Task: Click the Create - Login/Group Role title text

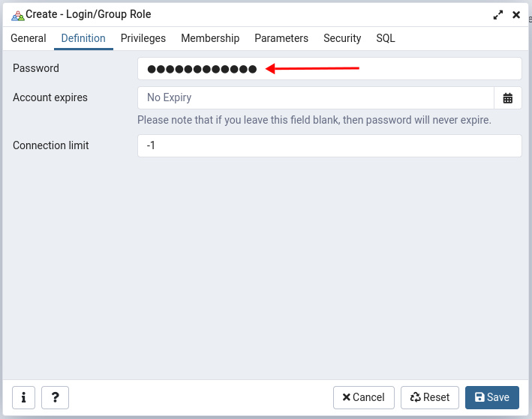Action: (x=89, y=14)
